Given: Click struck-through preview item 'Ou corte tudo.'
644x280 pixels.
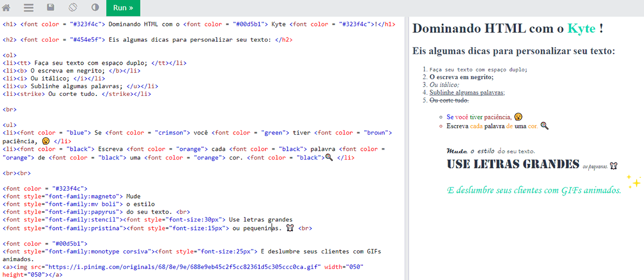Looking at the screenshot, I should (x=449, y=100).
